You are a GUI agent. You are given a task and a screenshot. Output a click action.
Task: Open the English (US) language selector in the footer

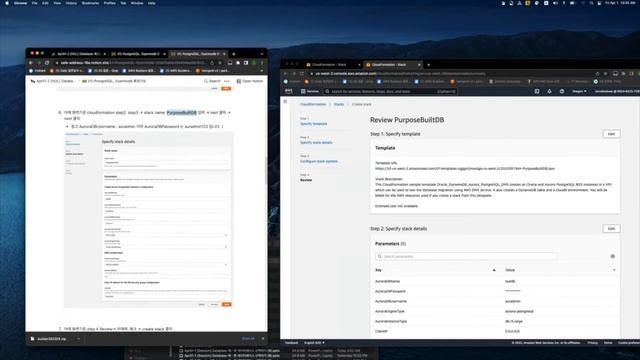point(314,343)
